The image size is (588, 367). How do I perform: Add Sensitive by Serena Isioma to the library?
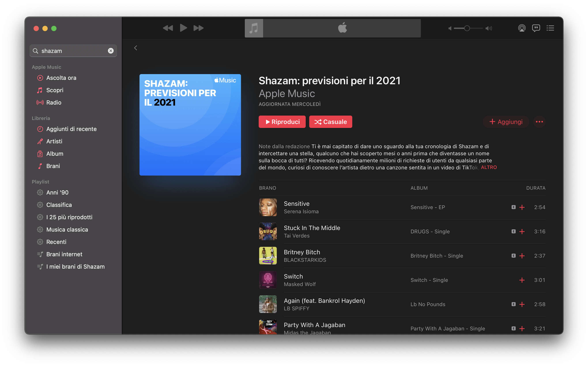tap(522, 207)
